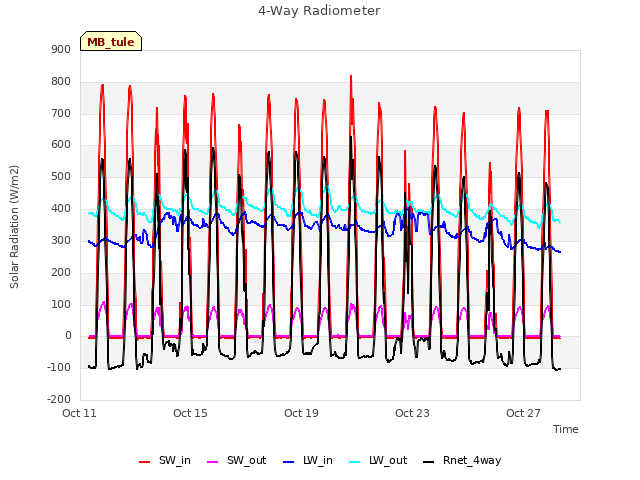Viewport: 640px width, 480px height.
Task: Click the blue LW_in legend swatch
Action: pos(289,462)
